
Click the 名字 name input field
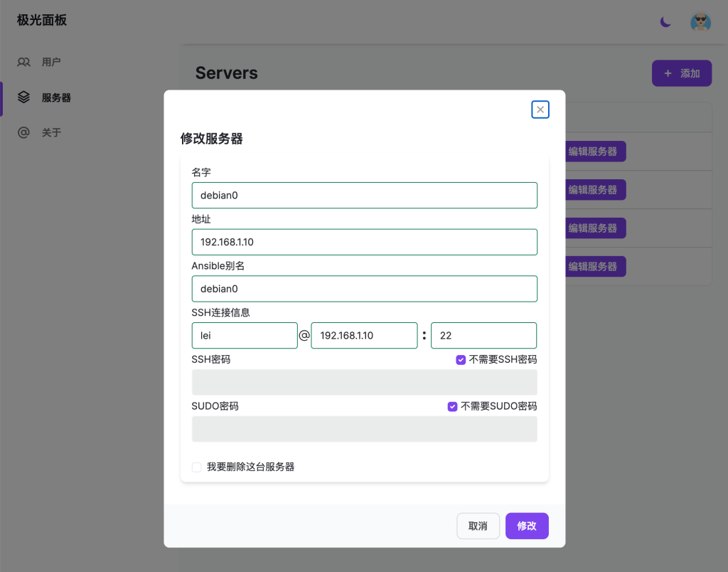tap(364, 195)
